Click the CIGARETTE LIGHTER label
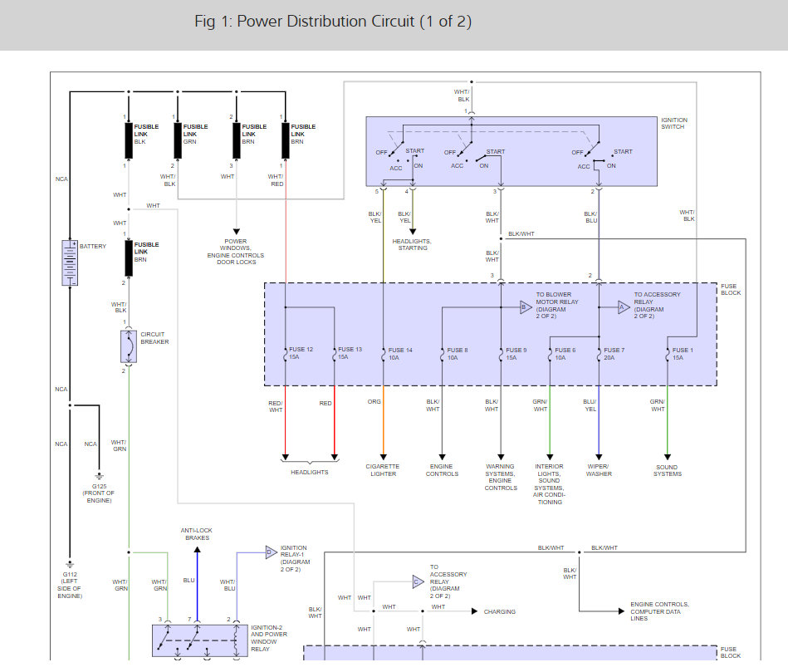 point(383,470)
